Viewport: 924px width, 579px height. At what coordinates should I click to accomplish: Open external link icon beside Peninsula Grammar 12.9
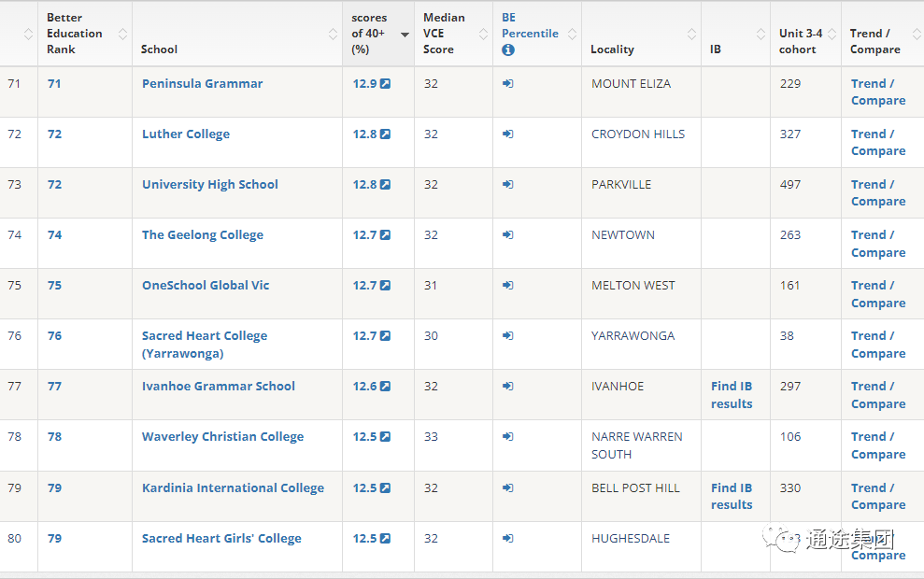385,84
